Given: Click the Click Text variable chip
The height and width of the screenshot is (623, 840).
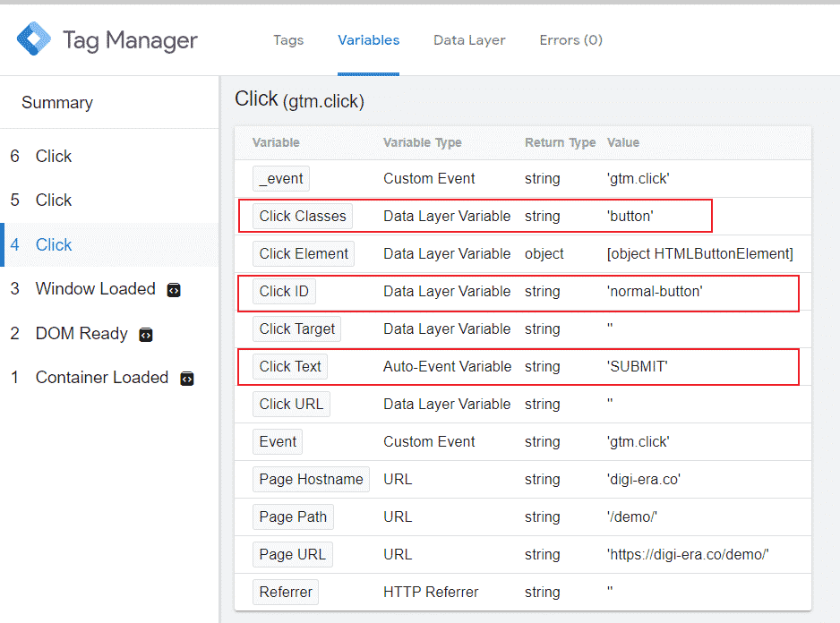Looking at the screenshot, I should (x=289, y=366).
